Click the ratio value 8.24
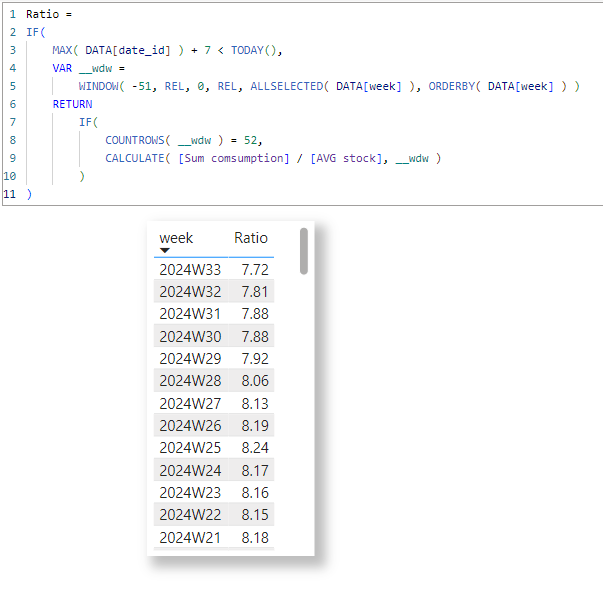Screen dimensions: 603x592 pos(255,448)
